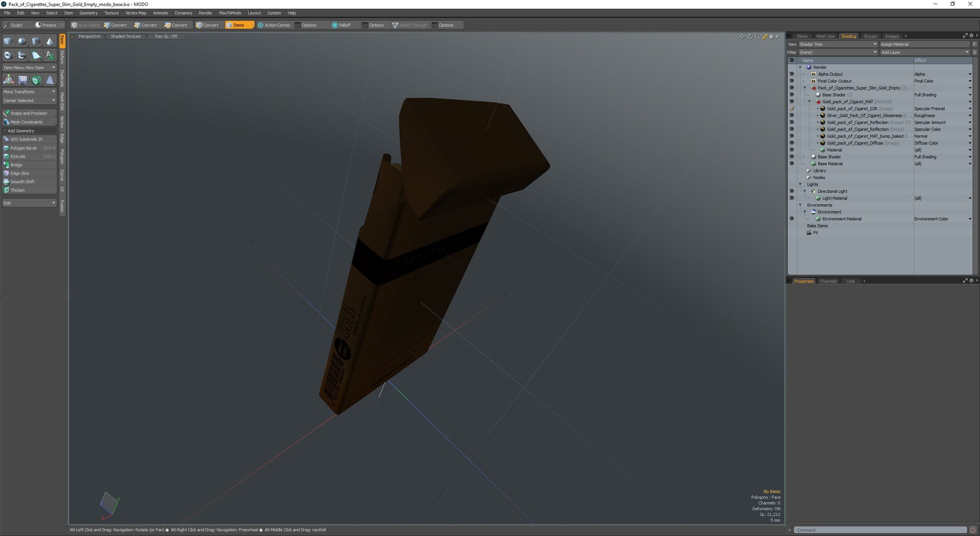The image size is (980, 536).
Task: Select the Text tool icon
Action: click(50, 55)
